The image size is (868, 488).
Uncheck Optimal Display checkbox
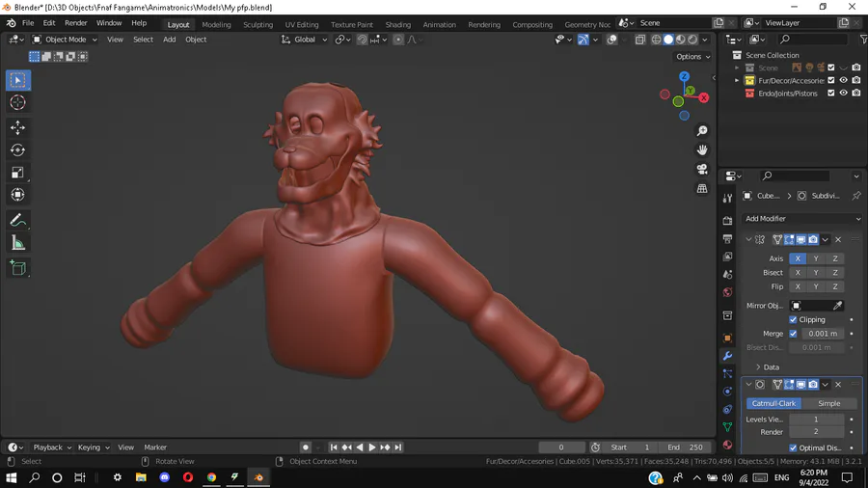(x=793, y=447)
